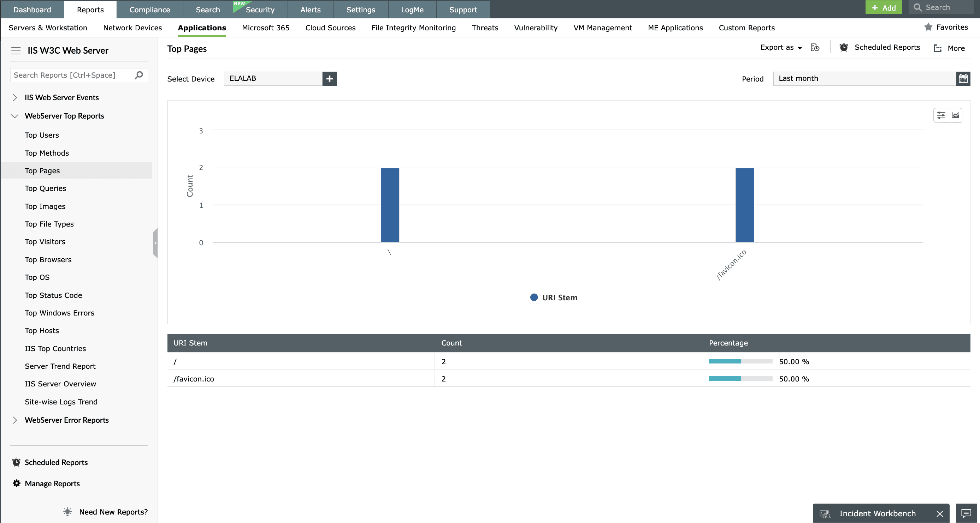The height and width of the screenshot is (523, 980).
Task: Click the plus icon next to ELALAB device
Action: [x=329, y=79]
